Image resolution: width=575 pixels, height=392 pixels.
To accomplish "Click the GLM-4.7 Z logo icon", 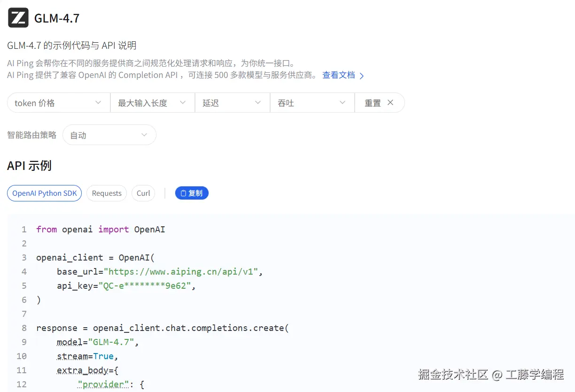I will tap(17, 17).
